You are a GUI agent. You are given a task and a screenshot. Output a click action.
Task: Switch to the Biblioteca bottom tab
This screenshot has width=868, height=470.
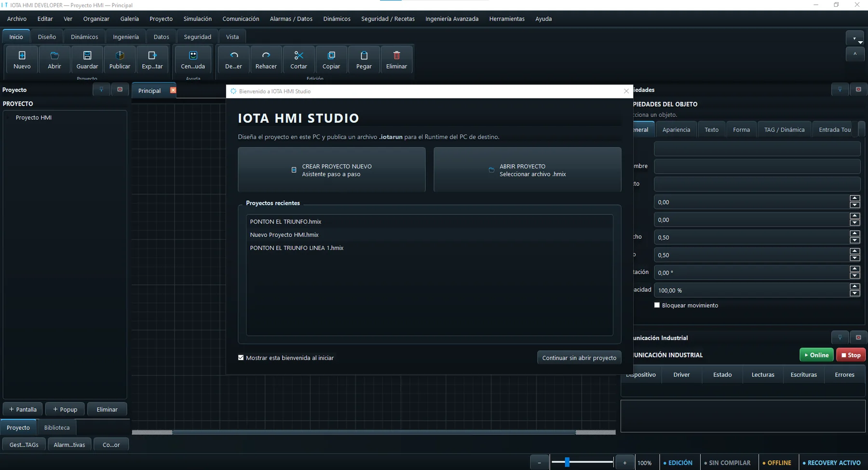tap(57, 428)
